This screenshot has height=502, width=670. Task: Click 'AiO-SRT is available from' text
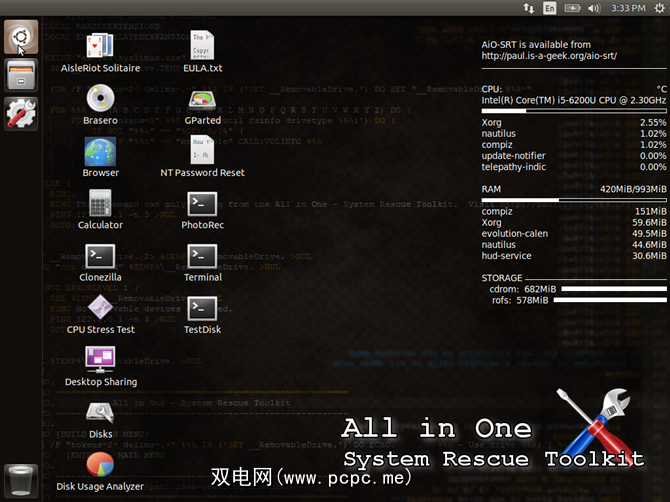(x=536, y=44)
